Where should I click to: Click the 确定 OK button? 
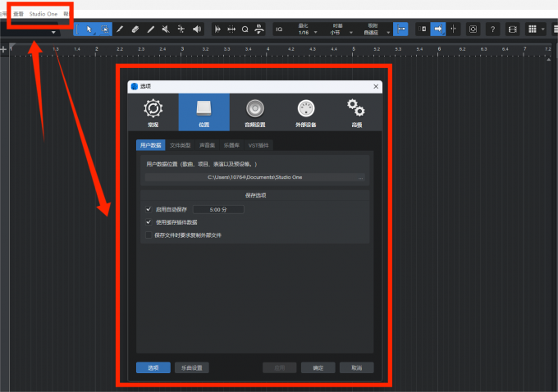tap(318, 367)
